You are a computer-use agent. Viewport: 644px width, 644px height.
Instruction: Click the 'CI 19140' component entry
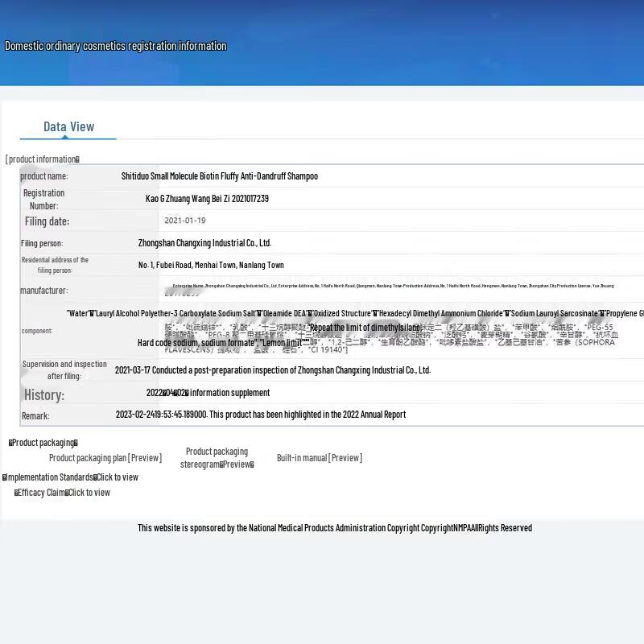[x=328, y=350]
